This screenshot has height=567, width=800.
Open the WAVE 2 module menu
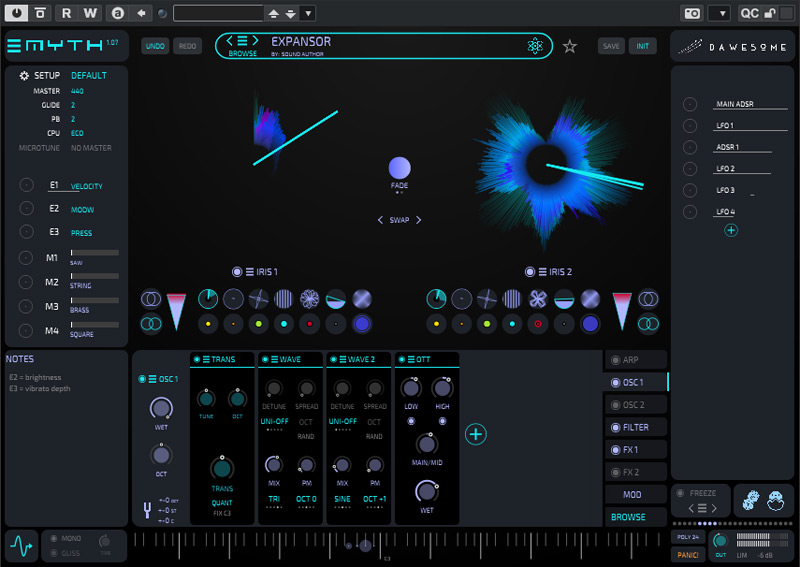click(341, 359)
